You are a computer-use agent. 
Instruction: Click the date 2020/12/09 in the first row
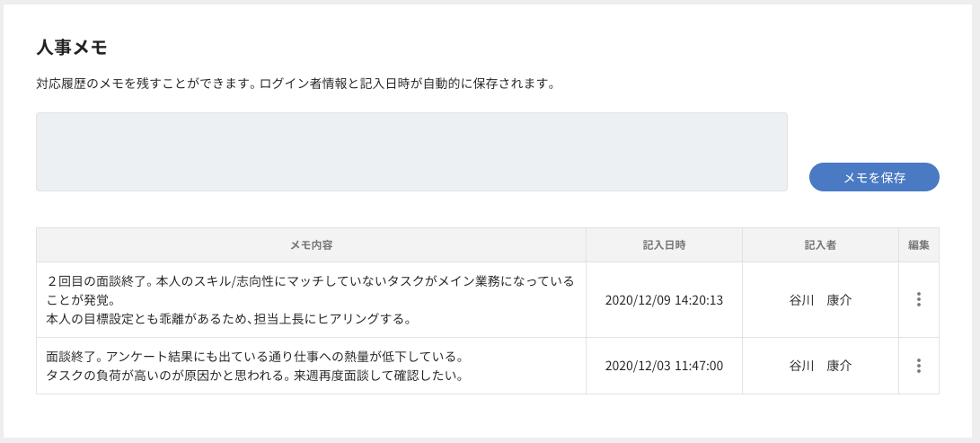(637, 299)
